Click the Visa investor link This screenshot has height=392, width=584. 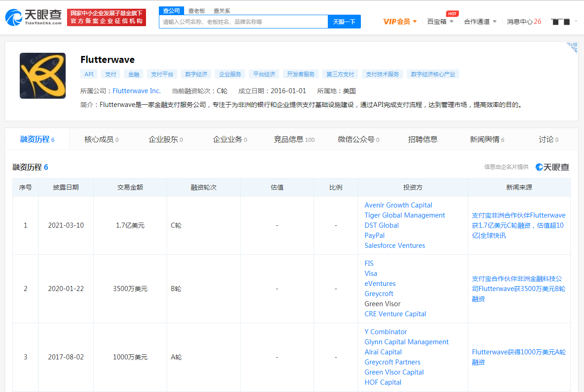[371, 274]
